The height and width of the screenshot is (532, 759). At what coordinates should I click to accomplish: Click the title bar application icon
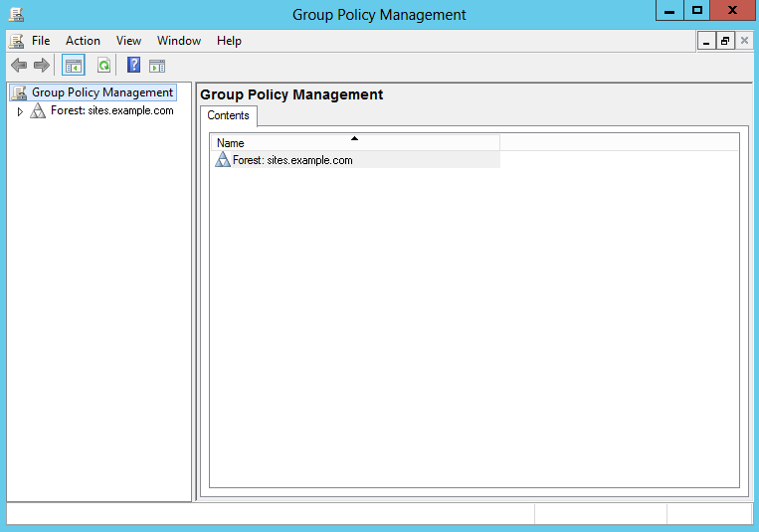click(x=17, y=15)
